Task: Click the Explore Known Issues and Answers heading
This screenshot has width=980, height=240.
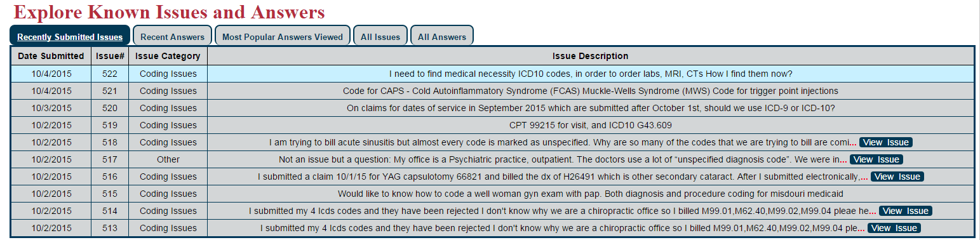Action: point(169,11)
